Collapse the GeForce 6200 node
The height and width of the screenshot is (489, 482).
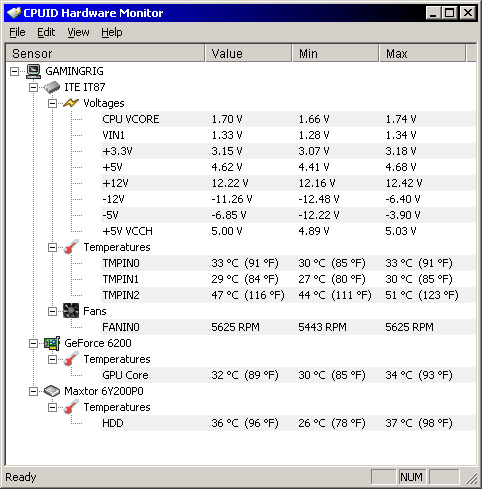pos(33,343)
